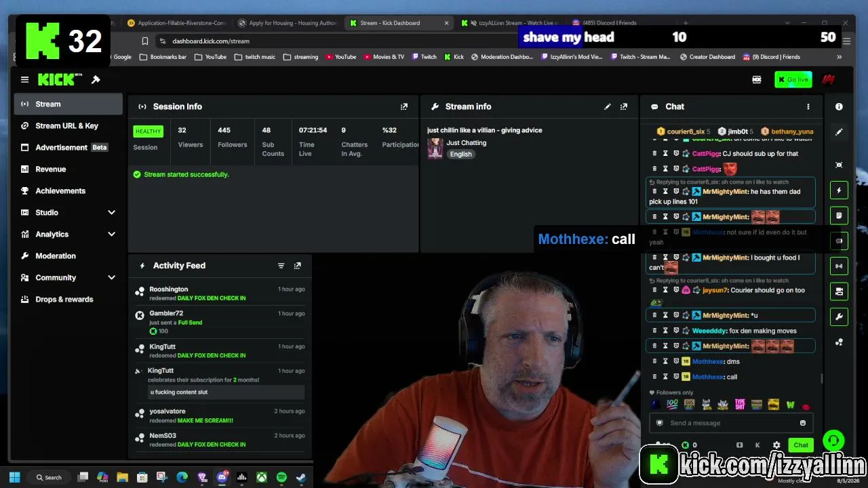Toggle the lightning bolt activity panel button
Viewport: 868px width, 488px height.
click(839, 190)
